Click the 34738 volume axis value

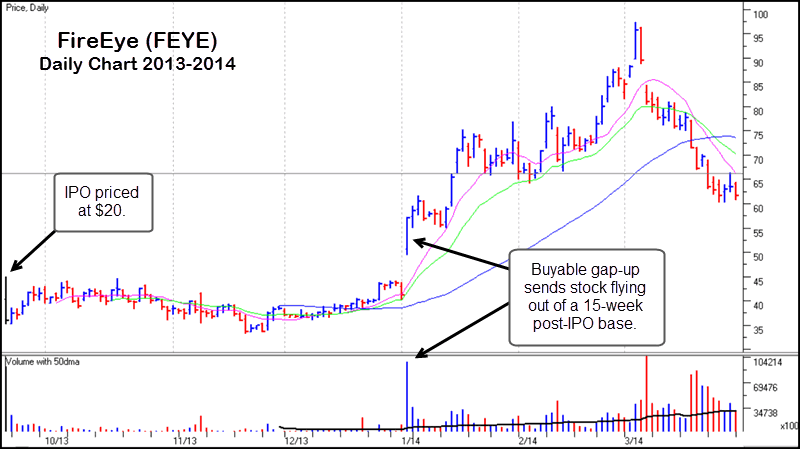(766, 412)
